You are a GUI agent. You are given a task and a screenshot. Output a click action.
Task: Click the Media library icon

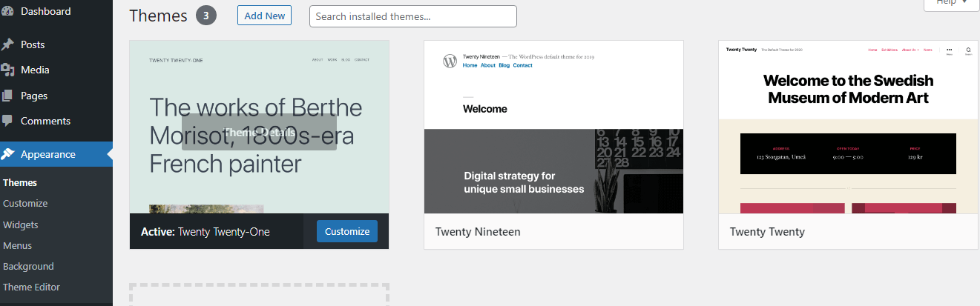[7, 70]
